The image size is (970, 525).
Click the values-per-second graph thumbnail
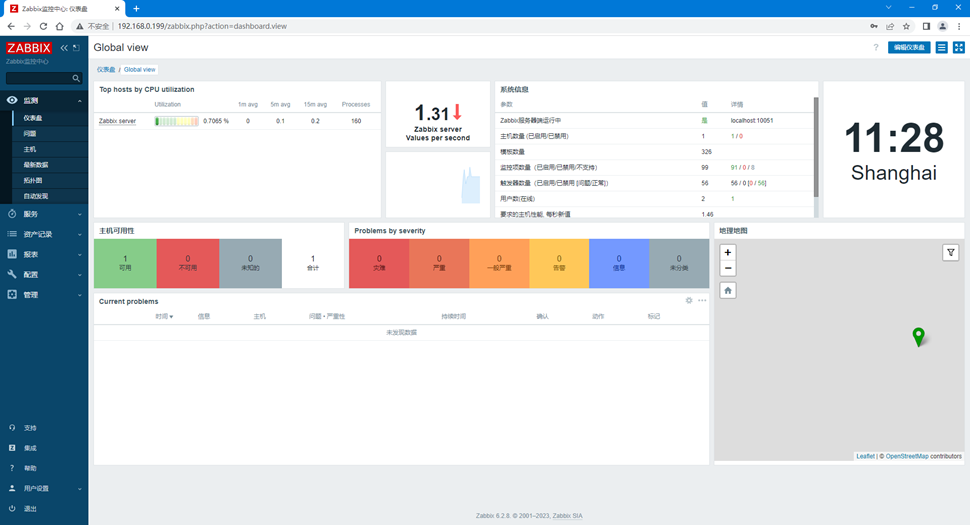[438, 184]
